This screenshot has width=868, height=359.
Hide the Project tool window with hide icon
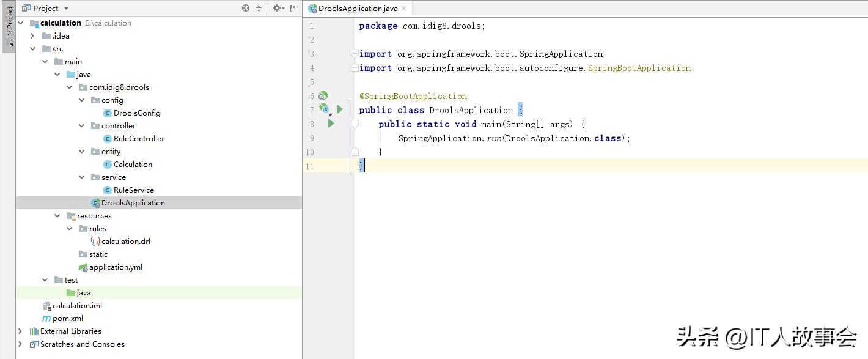[x=294, y=8]
